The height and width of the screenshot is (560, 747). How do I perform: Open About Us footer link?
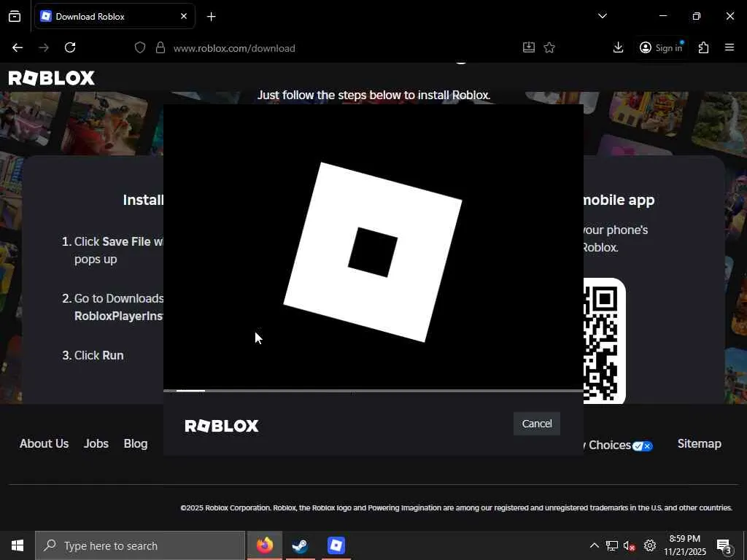click(44, 444)
